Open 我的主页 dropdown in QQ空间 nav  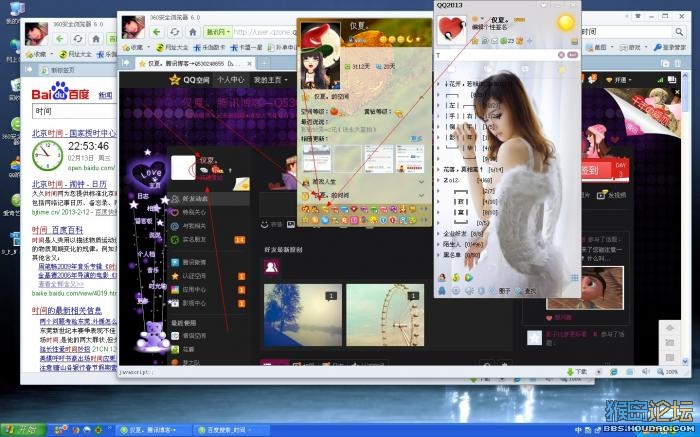271,80
